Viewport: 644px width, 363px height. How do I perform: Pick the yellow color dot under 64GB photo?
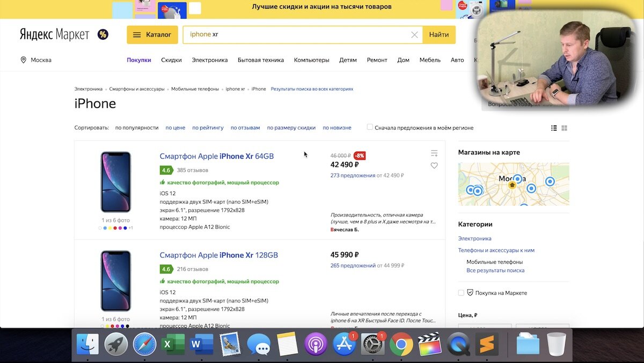click(x=110, y=228)
